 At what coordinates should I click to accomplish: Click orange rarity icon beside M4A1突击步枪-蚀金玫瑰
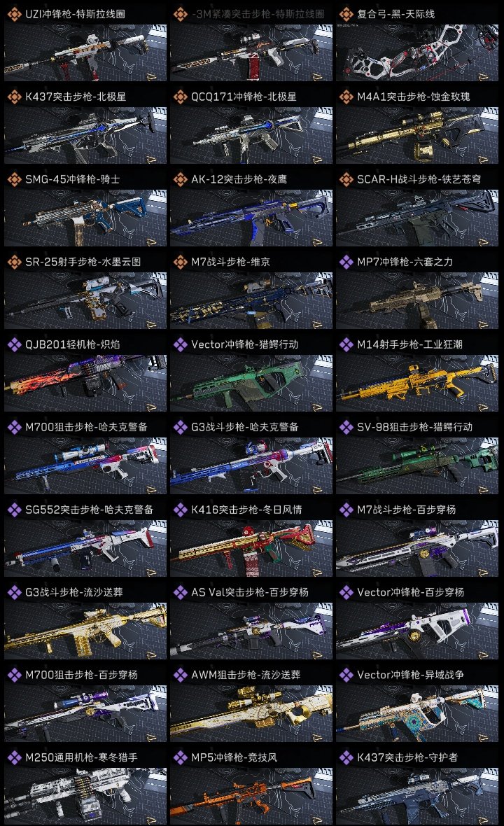tap(346, 97)
